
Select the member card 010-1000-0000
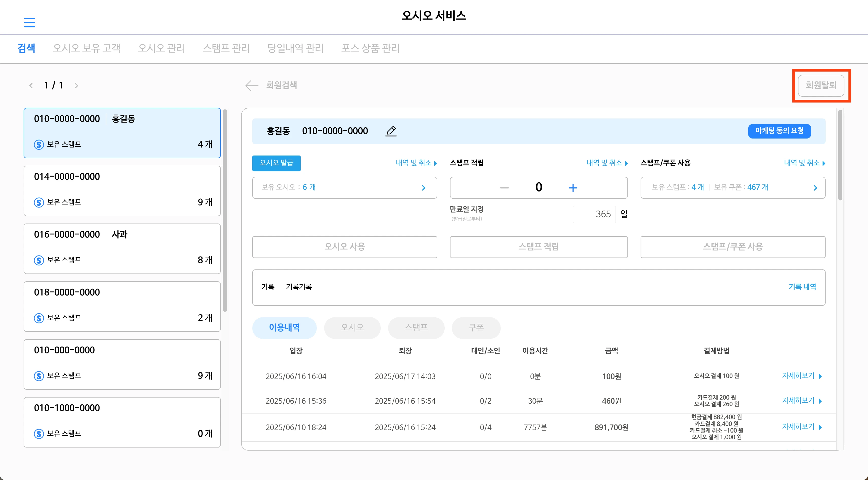click(122, 422)
